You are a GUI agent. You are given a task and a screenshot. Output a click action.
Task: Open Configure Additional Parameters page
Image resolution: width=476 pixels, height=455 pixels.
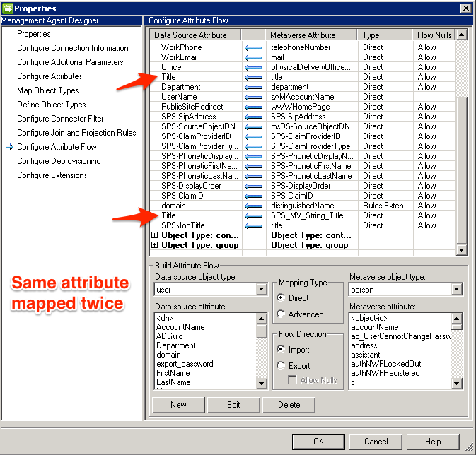70,62
